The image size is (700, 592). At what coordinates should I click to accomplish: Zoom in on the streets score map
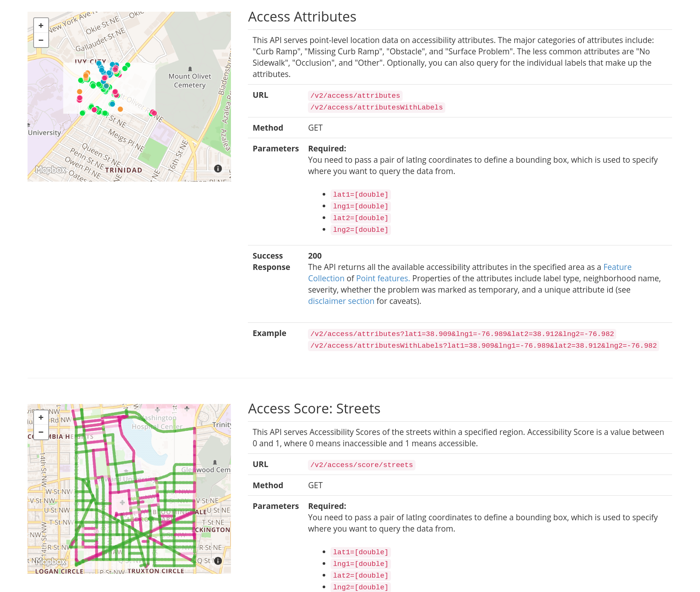point(41,418)
